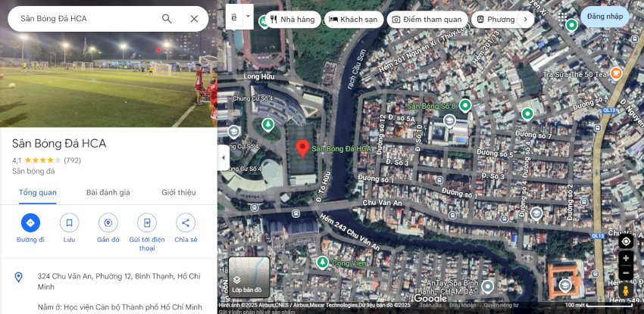The image size is (644, 314).
Task: Click the search magnifier icon
Action: (167, 19)
